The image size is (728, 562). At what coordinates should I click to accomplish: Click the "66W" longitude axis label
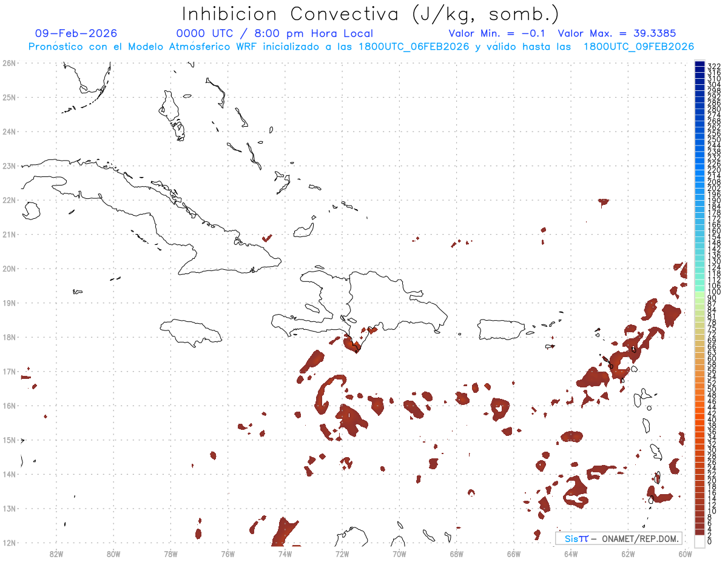[514, 553]
